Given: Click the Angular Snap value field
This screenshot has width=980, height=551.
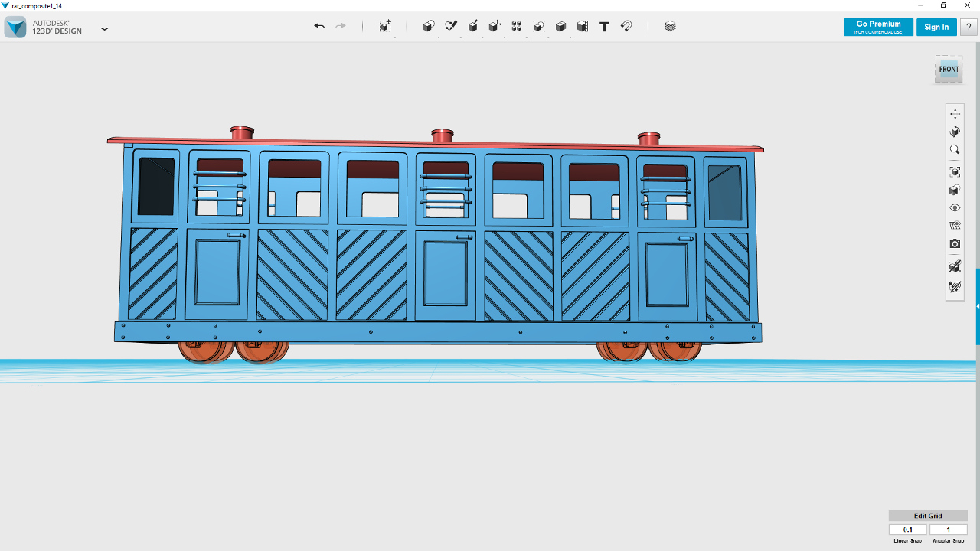Looking at the screenshot, I should [949, 530].
